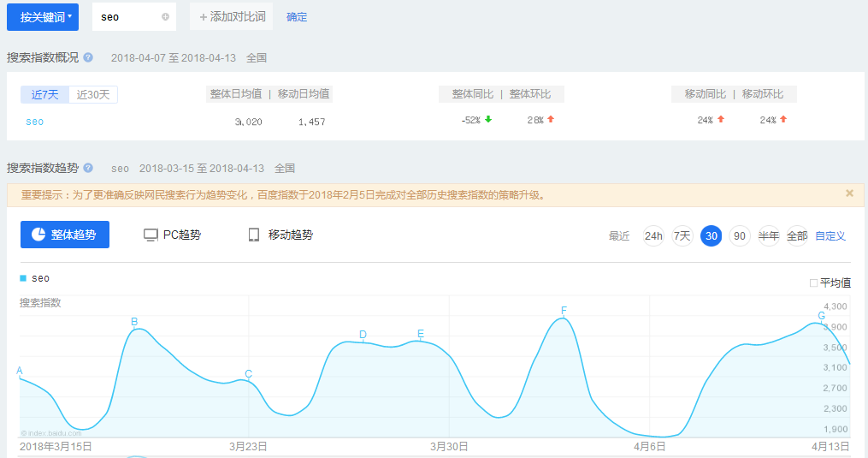Select the 全部 time range
The width and height of the screenshot is (868, 458).
(797, 235)
